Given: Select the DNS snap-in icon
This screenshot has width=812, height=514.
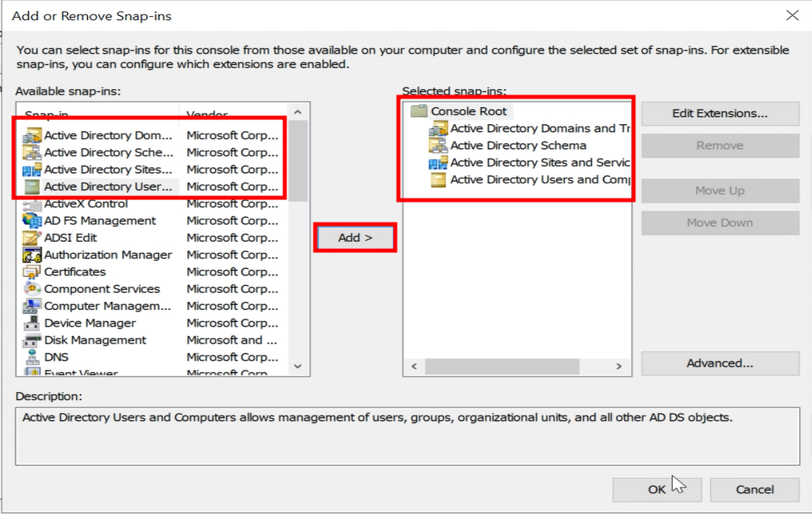Looking at the screenshot, I should 32,357.
